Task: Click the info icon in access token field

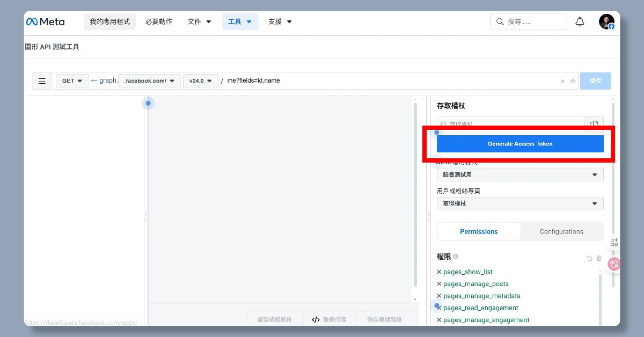Action: click(x=443, y=124)
